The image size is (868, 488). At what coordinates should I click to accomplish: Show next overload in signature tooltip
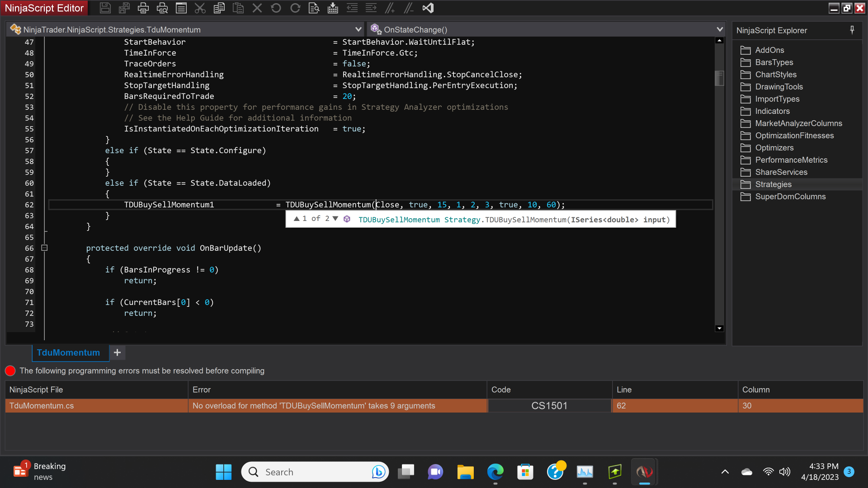click(335, 219)
